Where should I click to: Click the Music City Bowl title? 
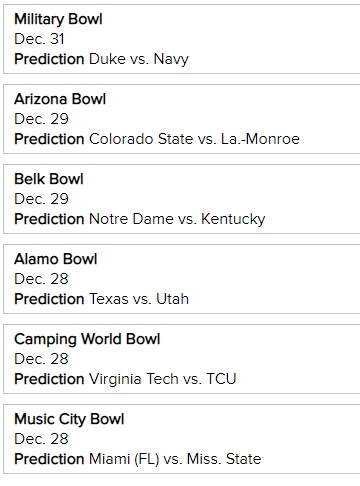[69, 419]
